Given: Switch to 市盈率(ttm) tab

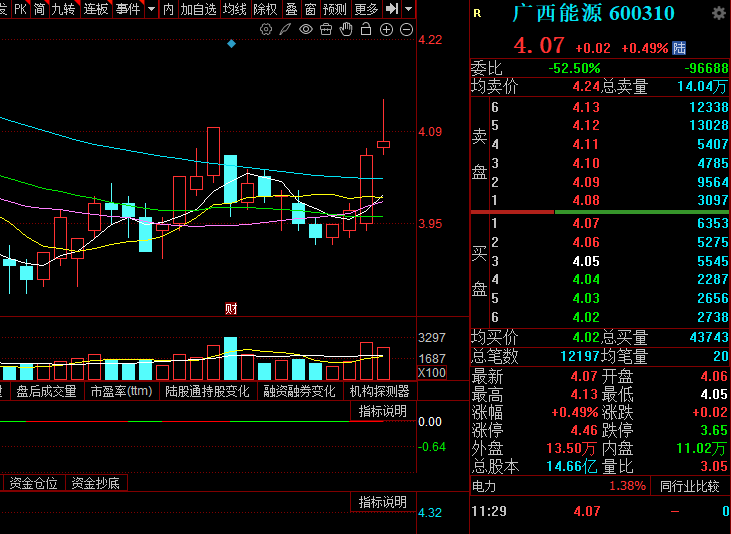Looking at the screenshot, I should coord(121,391).
